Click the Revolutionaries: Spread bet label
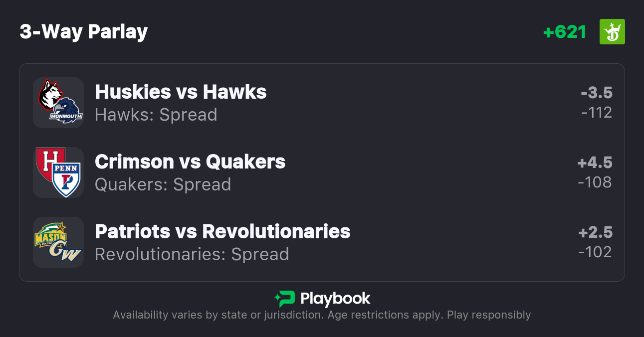This screenshot has height=337, width=644. [x=192, y=254]
